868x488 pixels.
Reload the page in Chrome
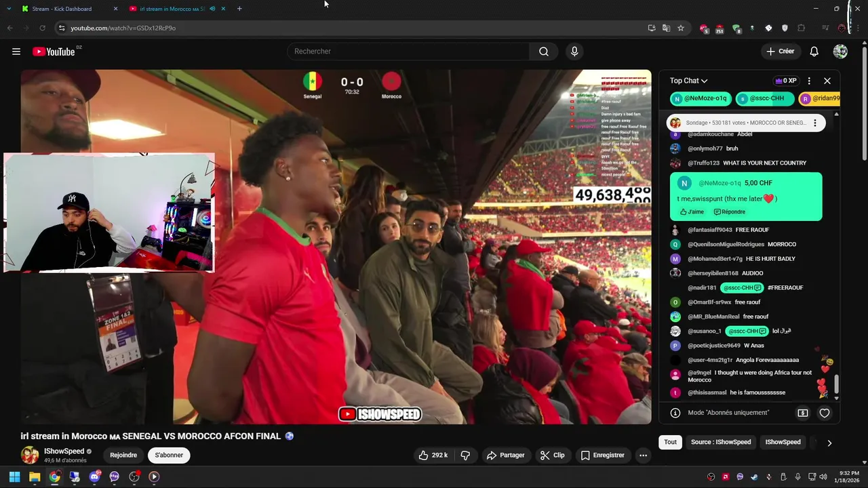point(42,28)
